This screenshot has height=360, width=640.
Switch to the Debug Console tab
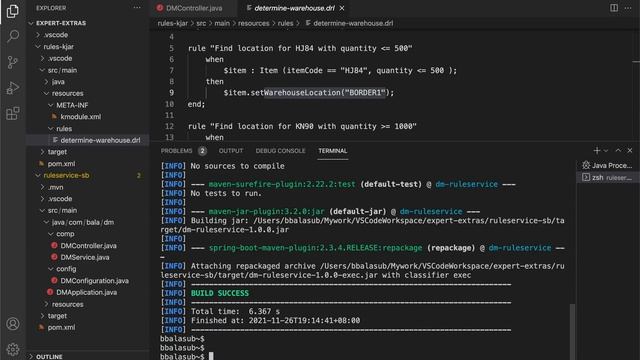click(x=280, y=151)
